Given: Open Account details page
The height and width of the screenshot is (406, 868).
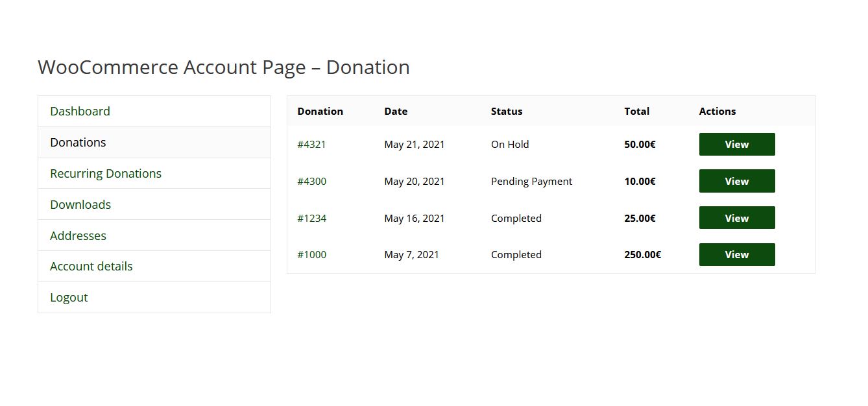Looking at the screenshot, I should point(91,267).
